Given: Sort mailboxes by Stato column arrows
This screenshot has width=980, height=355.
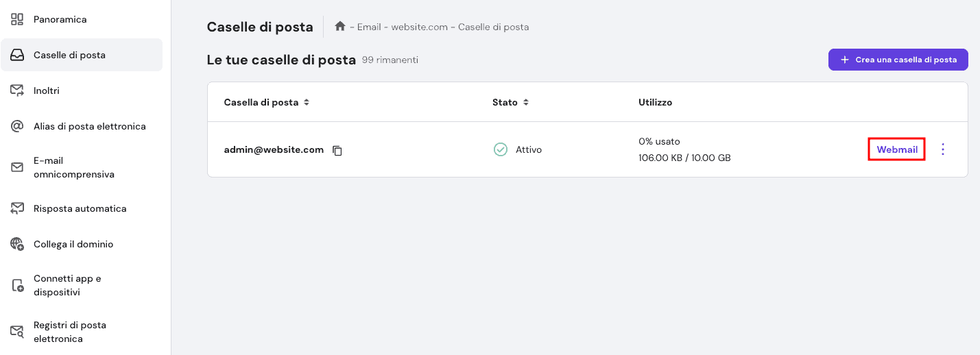Looking at the screenshot, I should point(526,102).
